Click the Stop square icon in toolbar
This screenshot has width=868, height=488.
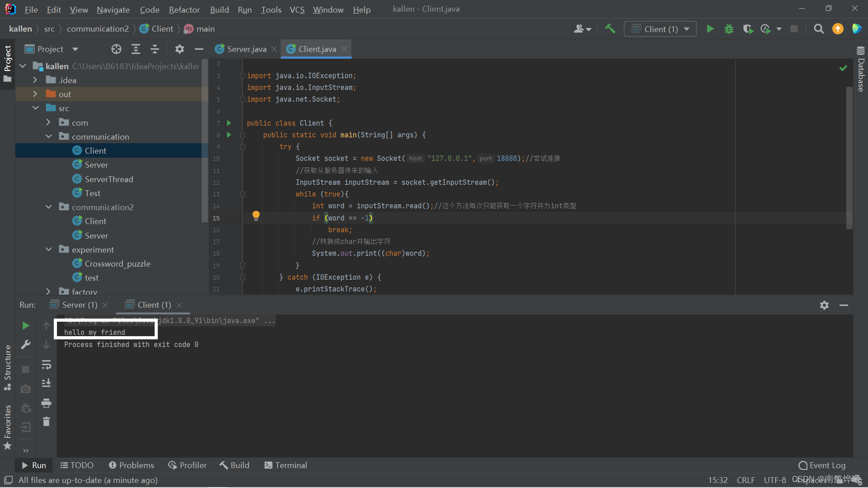[794, 29]
